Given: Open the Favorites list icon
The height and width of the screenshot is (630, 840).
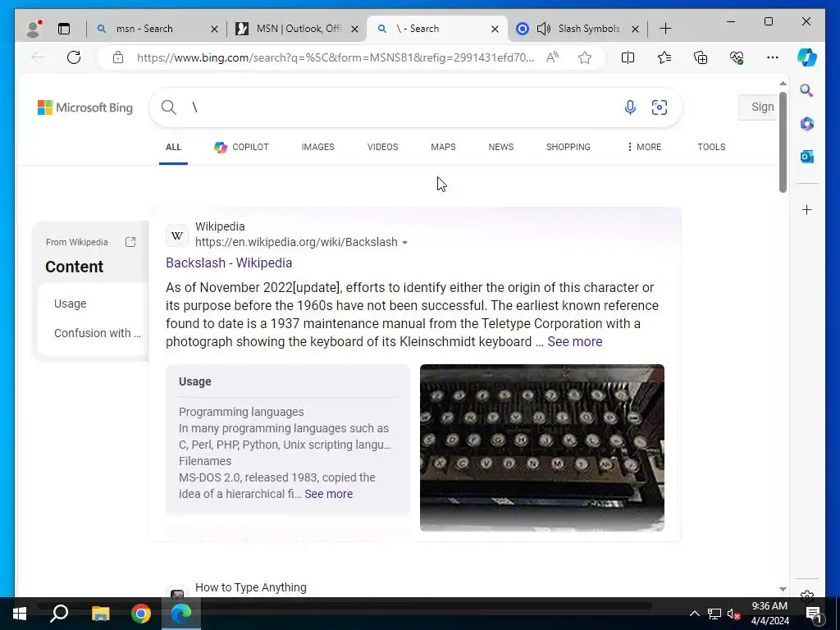Looking at the screenshot, I should point(664,57).
